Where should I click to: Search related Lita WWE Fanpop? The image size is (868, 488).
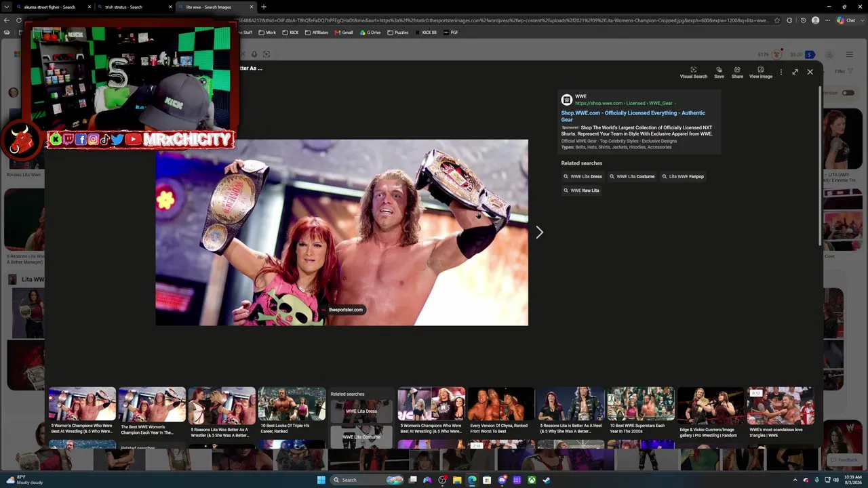[683, 176]
